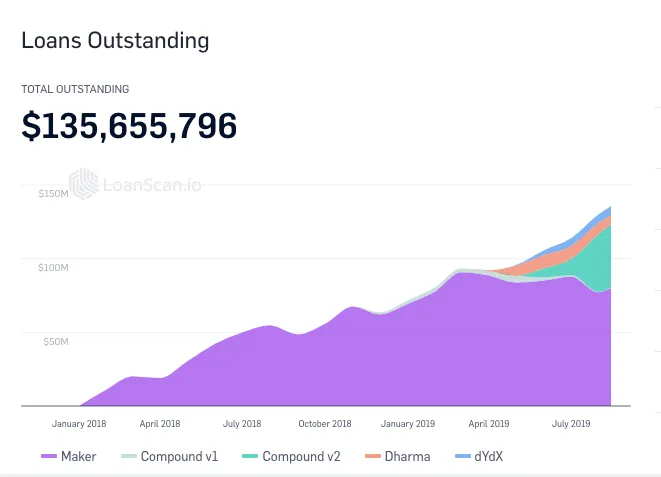Hide the dYdX series via legend
The width and height of the screenshot is (661, 477).
pyautogui.click(x=479, y=456)
